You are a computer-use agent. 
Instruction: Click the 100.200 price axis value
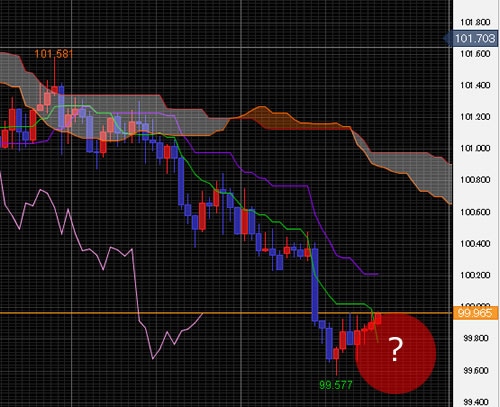pyautogui.click(x=475, y=275)
